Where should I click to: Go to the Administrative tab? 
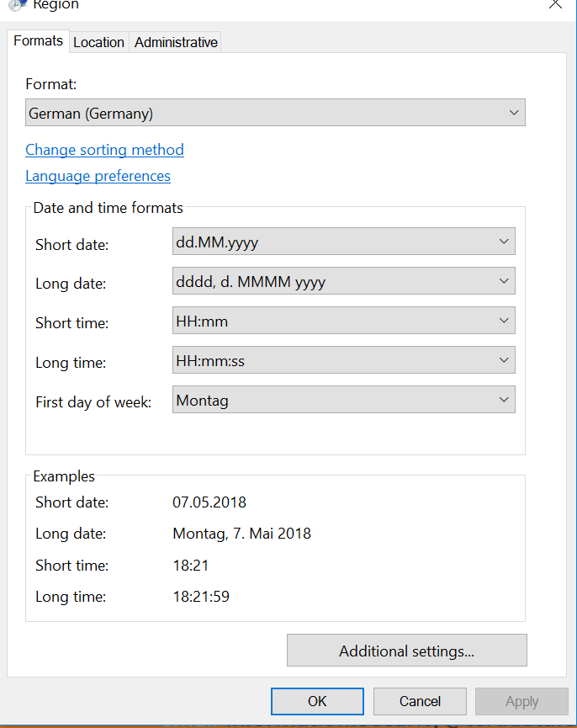pos(176,42)
